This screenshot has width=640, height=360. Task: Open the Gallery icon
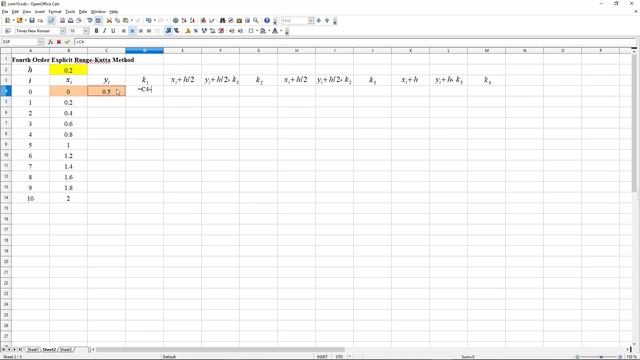239,20
